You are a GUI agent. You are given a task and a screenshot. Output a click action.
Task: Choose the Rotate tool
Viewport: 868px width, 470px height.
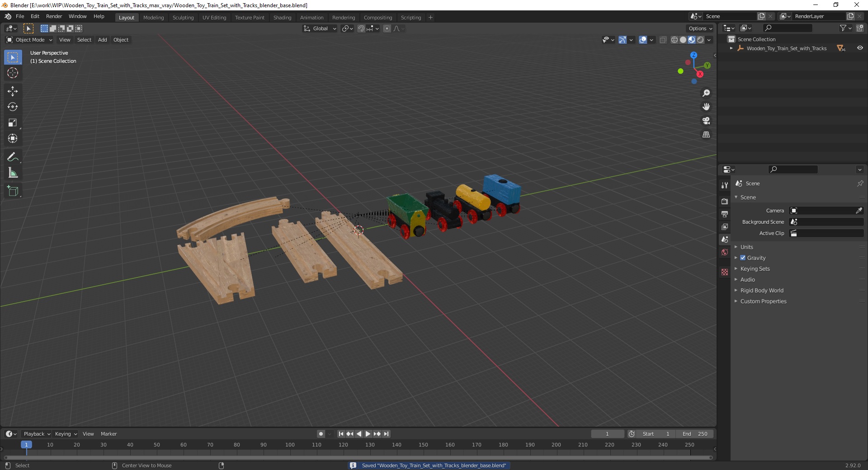click(13, 107)
